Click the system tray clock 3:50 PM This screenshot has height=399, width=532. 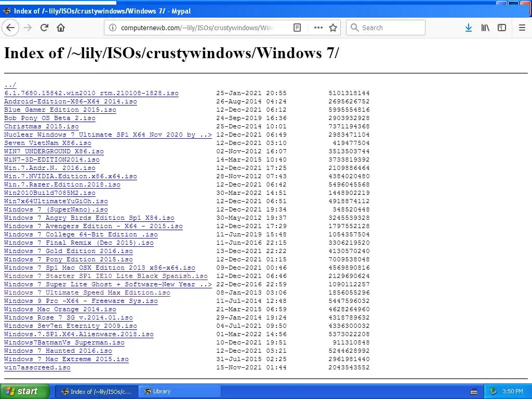point(513,391)
